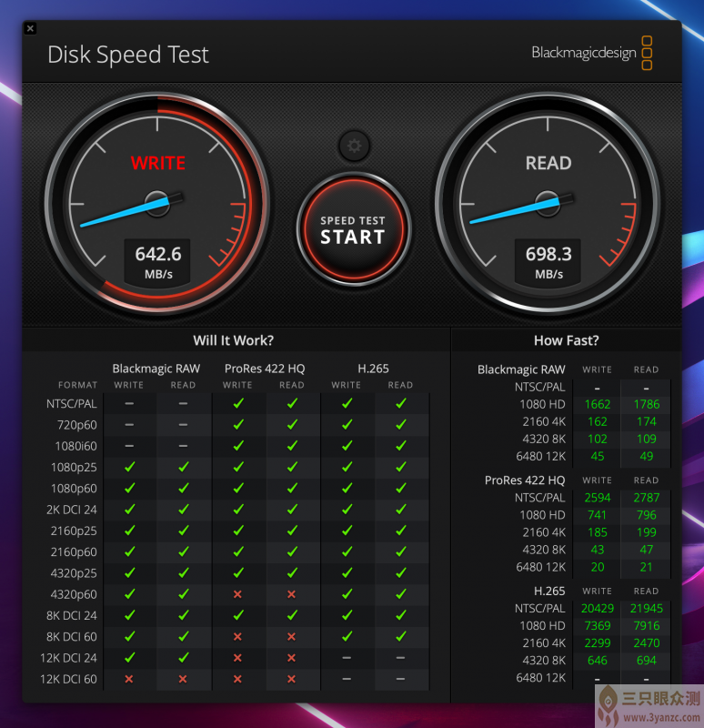Click the WRITE gauge label
Screen dimensions: 704x728
pos(158,163)
